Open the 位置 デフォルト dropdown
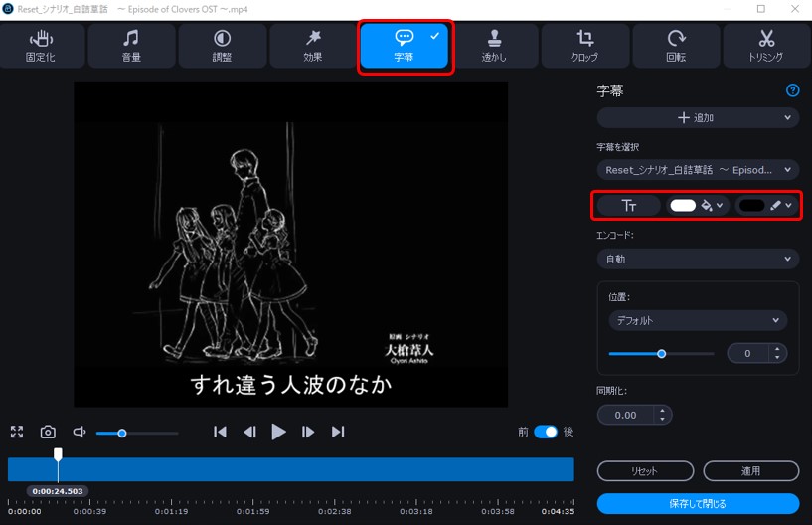This screenshot has width=812, height=525. click(x=698, y=320)
